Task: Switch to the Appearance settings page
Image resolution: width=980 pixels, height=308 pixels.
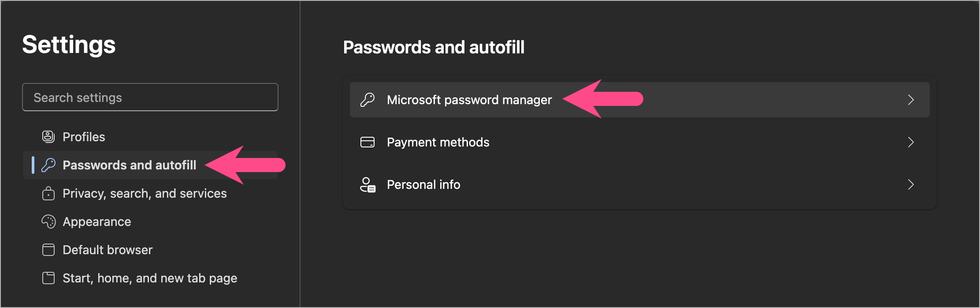Action: tap(97, 222)
